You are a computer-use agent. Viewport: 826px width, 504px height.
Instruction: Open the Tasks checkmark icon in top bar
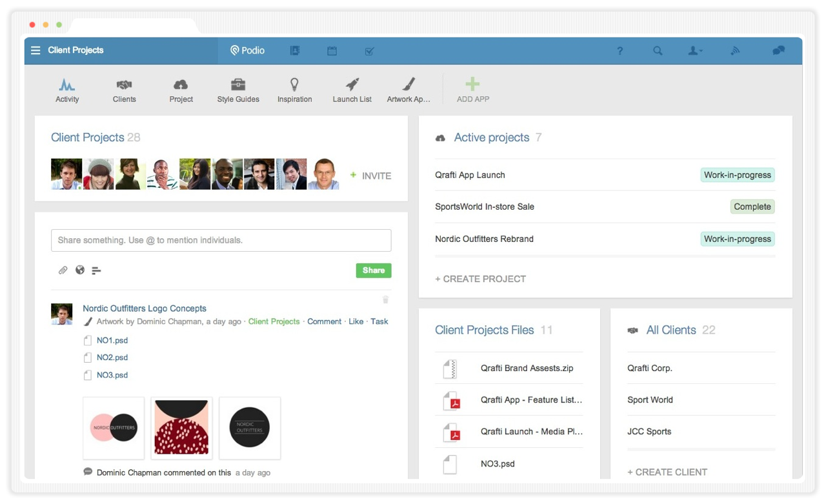(x=369, y=50)
